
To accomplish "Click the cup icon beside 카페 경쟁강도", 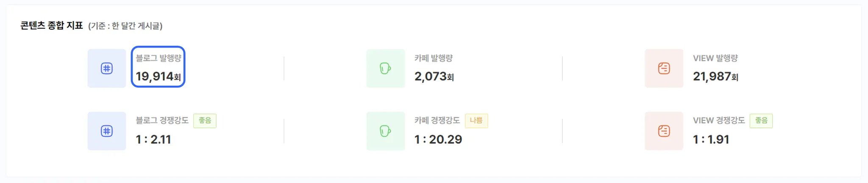I will [386, 131].
